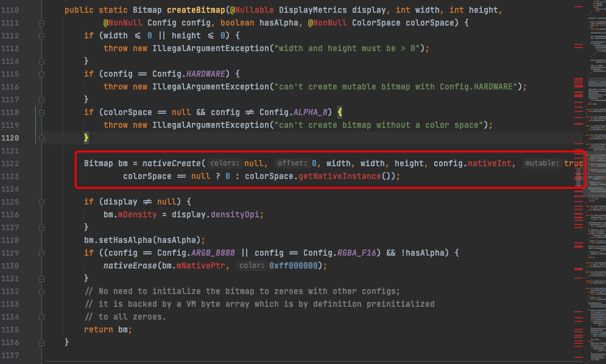The height and width of the screenshot is (364, 606).
Task: Click densityDpi on line 1126
Action: [234, 214]
